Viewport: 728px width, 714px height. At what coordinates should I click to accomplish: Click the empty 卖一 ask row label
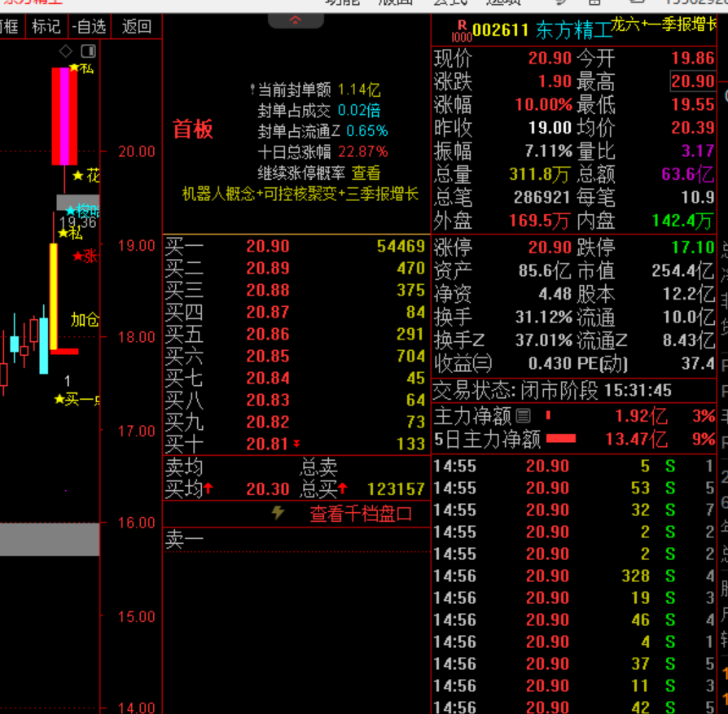(x=184, y=540)
